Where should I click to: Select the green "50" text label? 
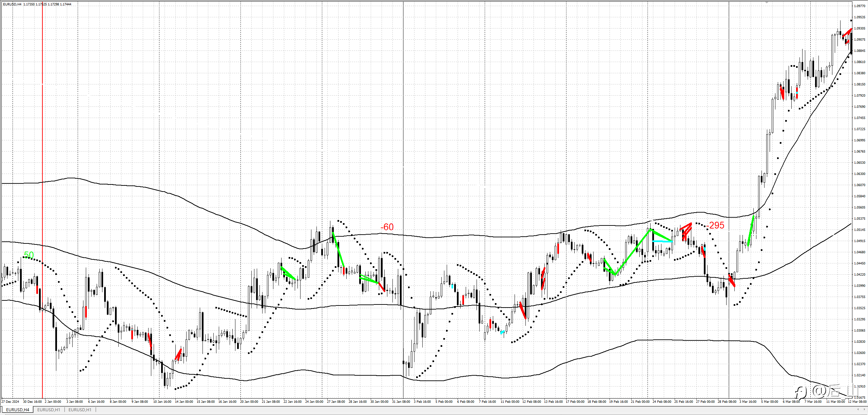coord(29,255)
